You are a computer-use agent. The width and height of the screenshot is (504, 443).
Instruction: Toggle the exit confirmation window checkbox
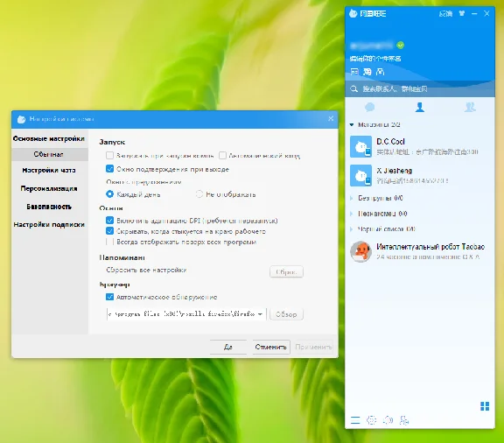click(x=109, y=169)
